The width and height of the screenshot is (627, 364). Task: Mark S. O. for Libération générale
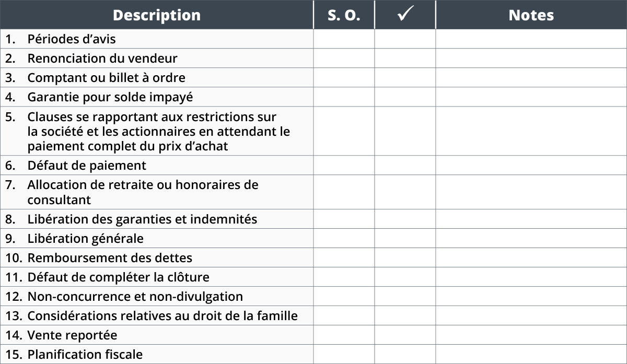344,238
